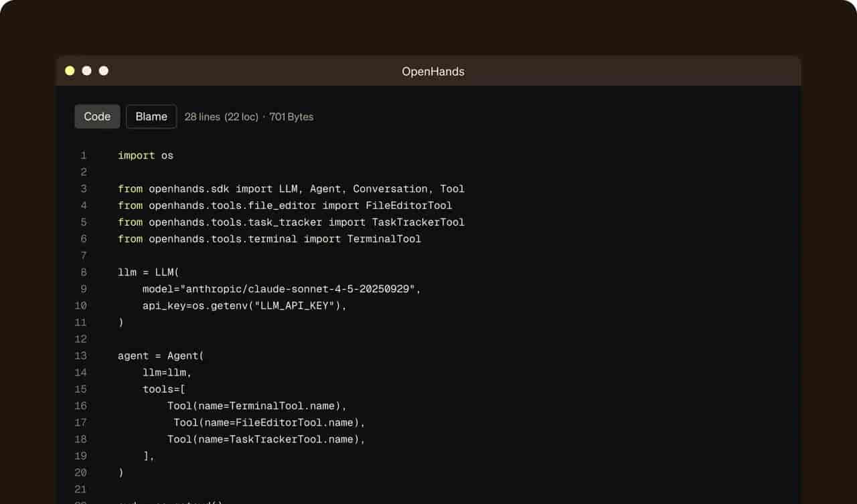
Task: Select line number 13 in gutter
Action: pos(81,356)
